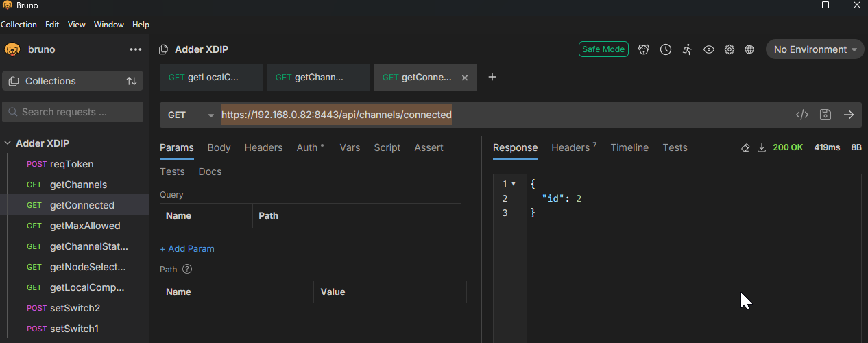Clear the response with the eraser icon
The width and height of the screenshot is (868, 343).
746,147
